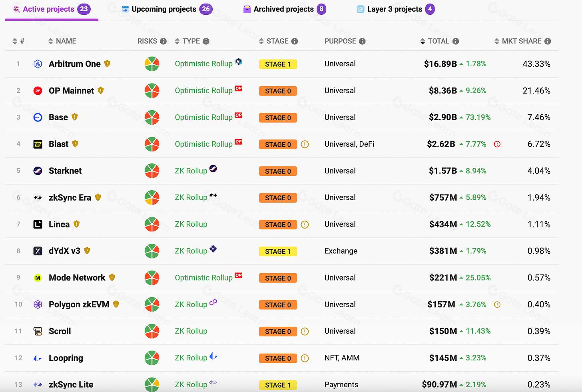The height and width of the screenshot is (392, 582).
Task: Click the Starknet logo icon
Action: click(x=38, y=171)
